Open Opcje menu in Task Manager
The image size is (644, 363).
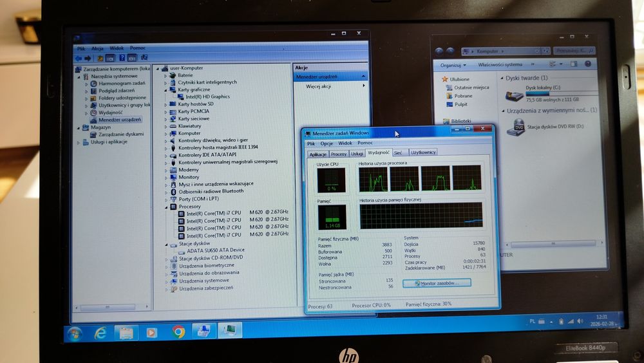(327, 144)
